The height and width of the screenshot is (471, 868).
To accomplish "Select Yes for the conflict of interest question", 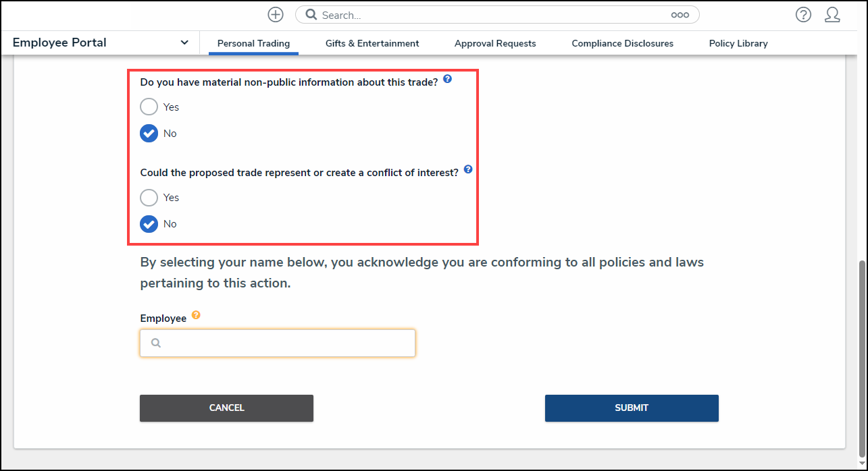I will pyautogui.click(x=149, y=197).
